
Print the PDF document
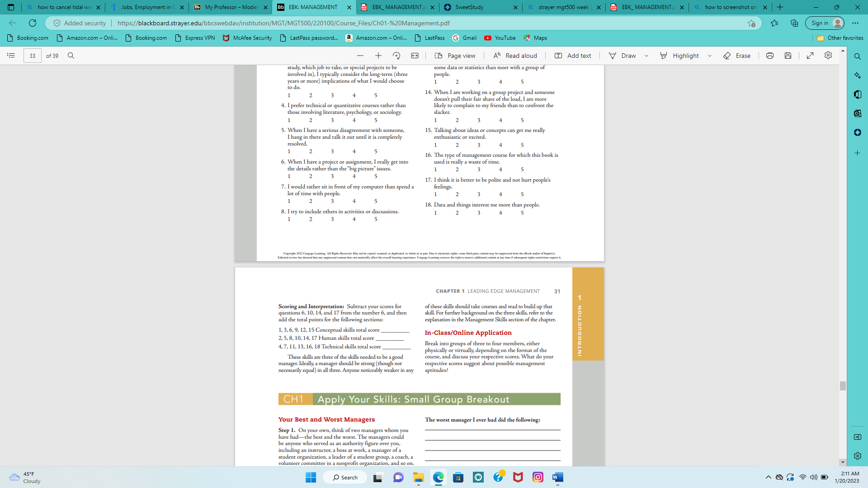coord(770,56)
